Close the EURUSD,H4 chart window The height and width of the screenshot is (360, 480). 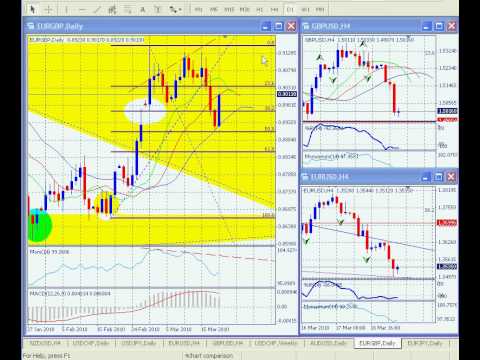click(x=451, y=177)
